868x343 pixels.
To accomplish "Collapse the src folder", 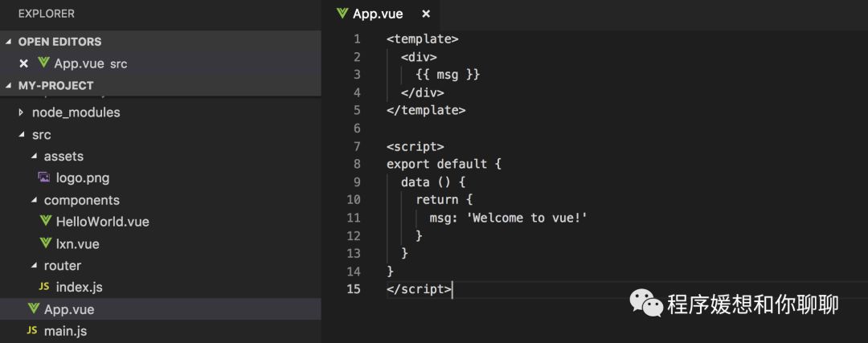I will pos(21,135).
